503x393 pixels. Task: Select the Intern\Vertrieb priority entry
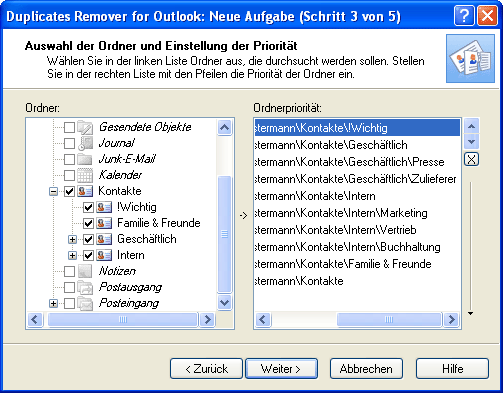(357, 230)
